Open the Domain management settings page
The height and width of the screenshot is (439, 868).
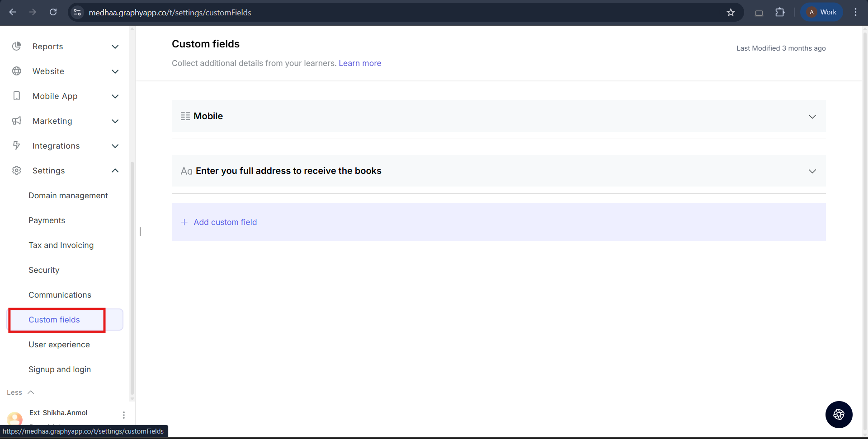[x=68, y=196]
